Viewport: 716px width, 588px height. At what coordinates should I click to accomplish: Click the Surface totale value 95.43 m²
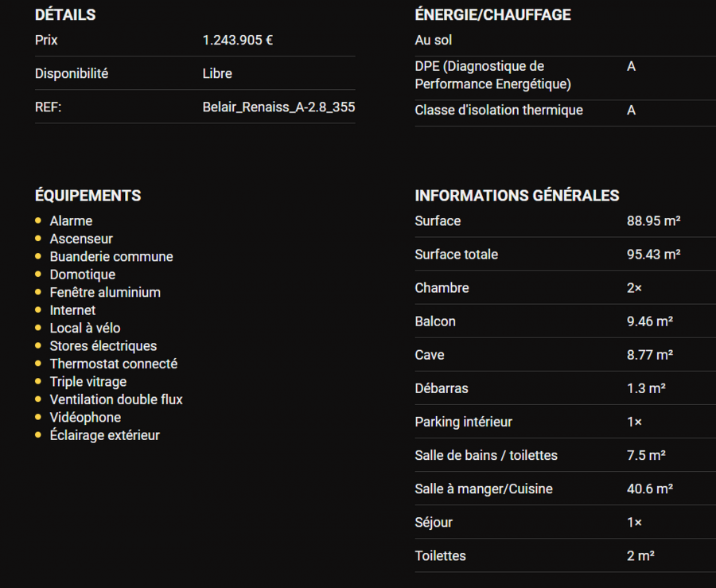(x=653, y=255)
